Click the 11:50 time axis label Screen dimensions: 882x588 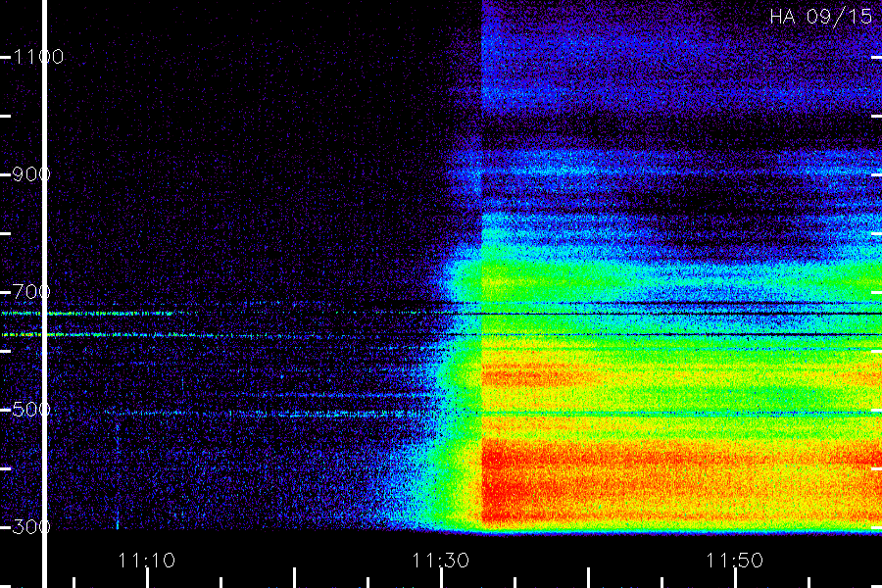pyautogui.click(x=734, y=561)
